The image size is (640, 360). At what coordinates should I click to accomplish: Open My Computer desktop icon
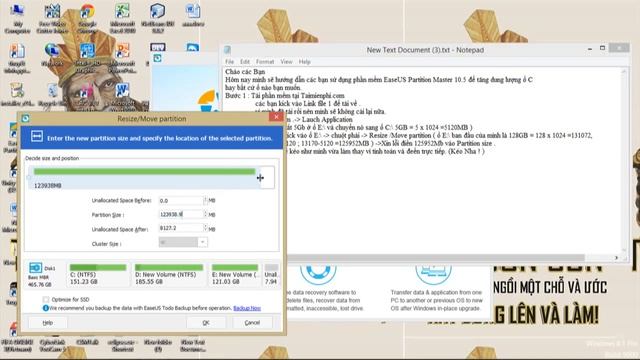tap(17, 18)
